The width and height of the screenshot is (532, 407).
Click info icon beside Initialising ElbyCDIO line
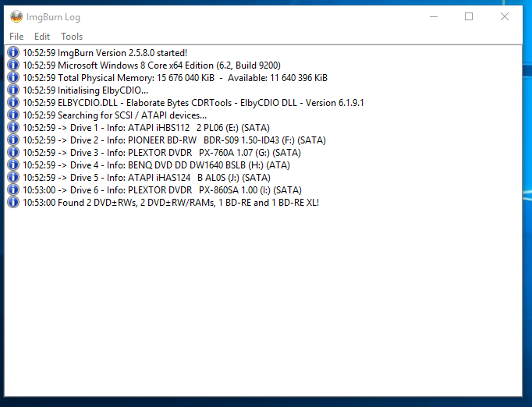[13, 90]
